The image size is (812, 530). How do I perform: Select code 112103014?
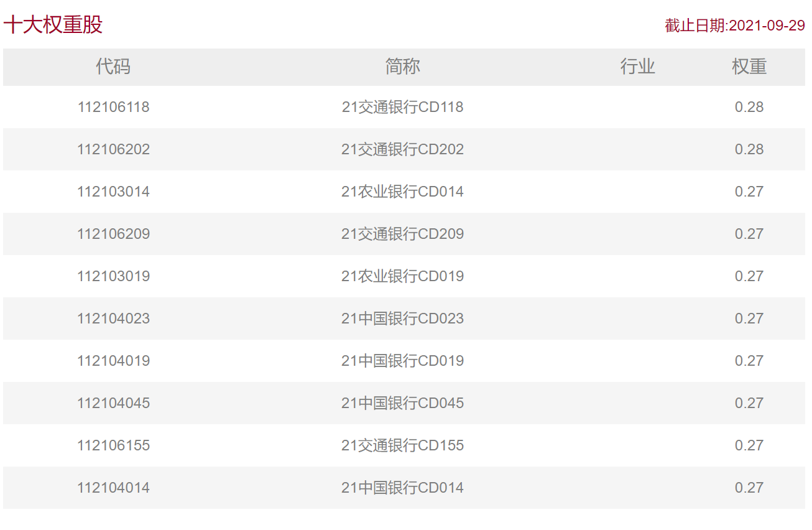coord(113,192)
